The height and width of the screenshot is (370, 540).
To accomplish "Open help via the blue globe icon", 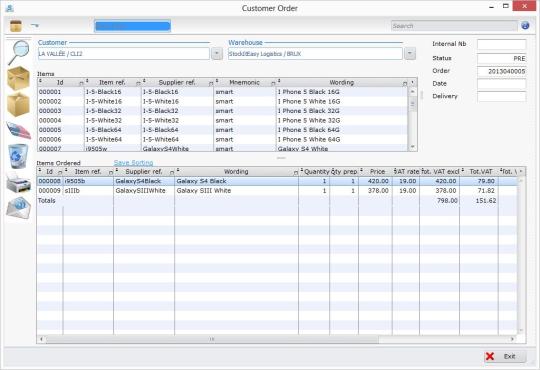I will coord(525,25).
